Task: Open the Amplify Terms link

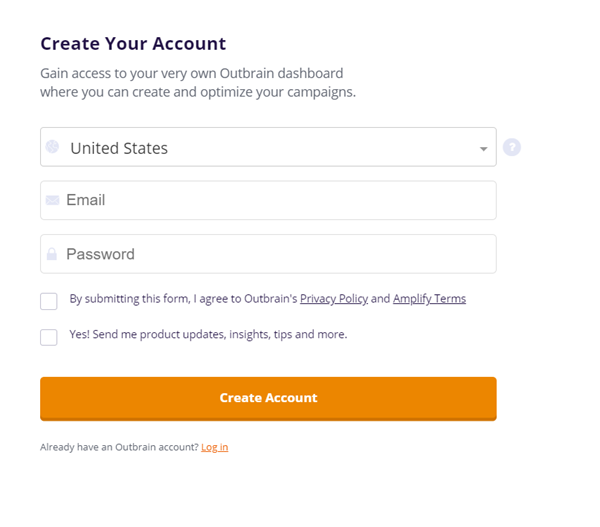Action: (429, 299)
